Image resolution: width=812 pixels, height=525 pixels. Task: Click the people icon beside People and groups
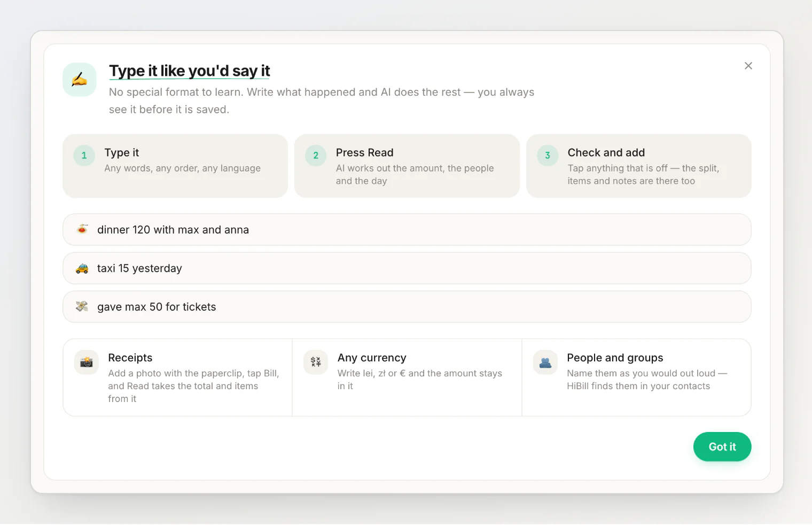545,362
